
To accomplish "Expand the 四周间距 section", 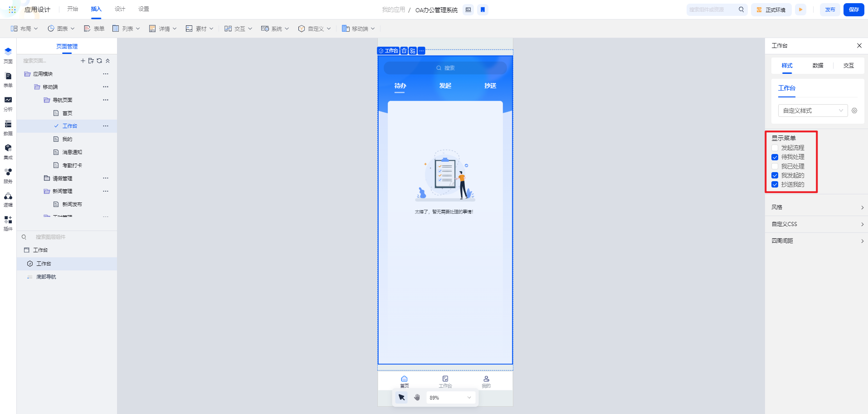I will 817,241.
